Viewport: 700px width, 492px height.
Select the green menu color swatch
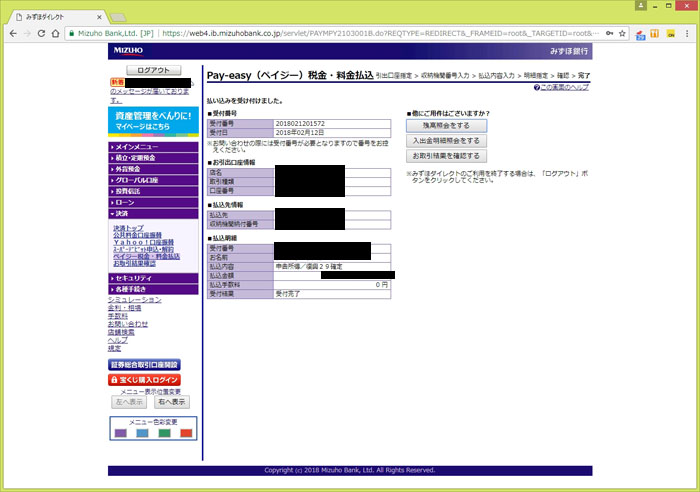pos(164,433)
